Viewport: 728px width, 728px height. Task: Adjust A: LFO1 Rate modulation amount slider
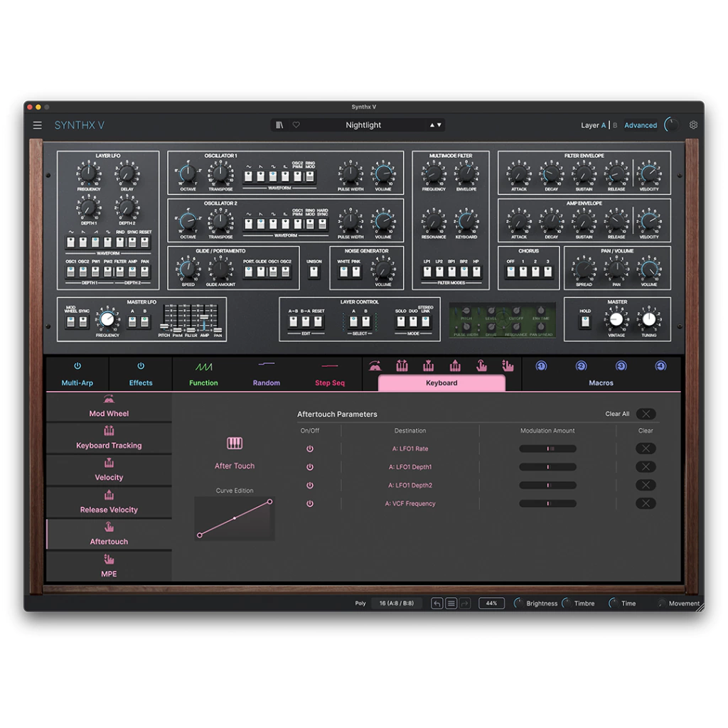[x=548, y=449]
